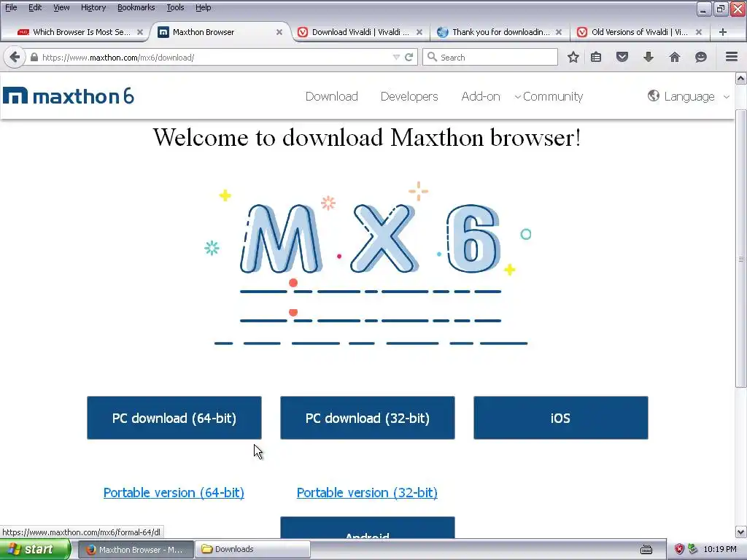This screenshot has width=747, height=560.
Task: Focus the Search input field
Action: coord(490,57)
